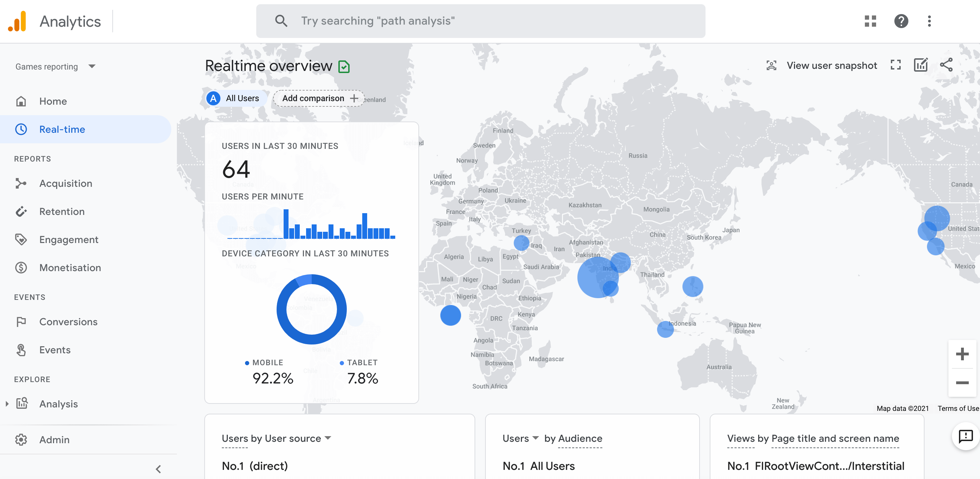980x479 pixels.
Task: Open the edit comparisons chart icon
Action: click(x=921, y=65)
